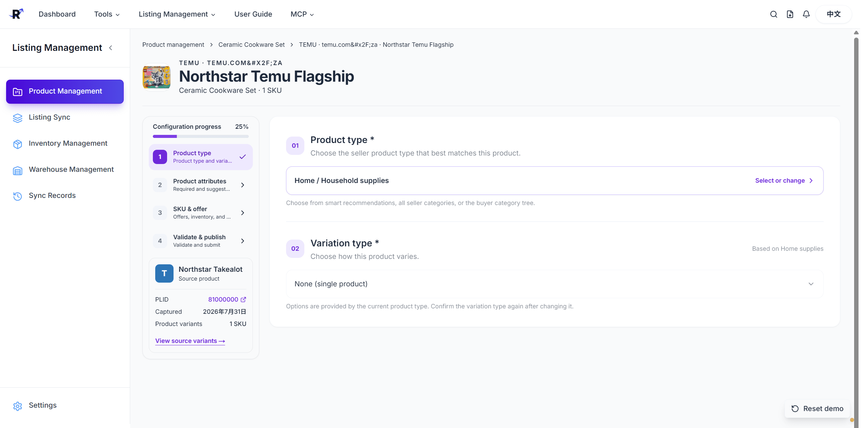Click the Reset demo refresh icon
This screenshot has height=428, width=868.
(x=795, y=408)
